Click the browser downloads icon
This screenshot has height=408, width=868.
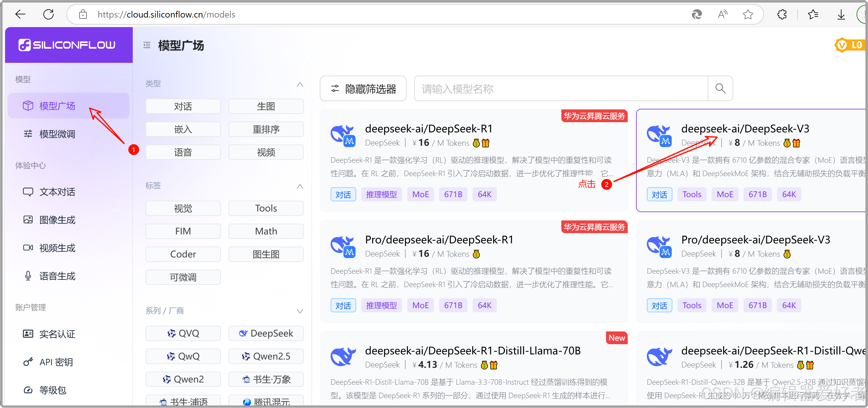click(x=841, y=14)
